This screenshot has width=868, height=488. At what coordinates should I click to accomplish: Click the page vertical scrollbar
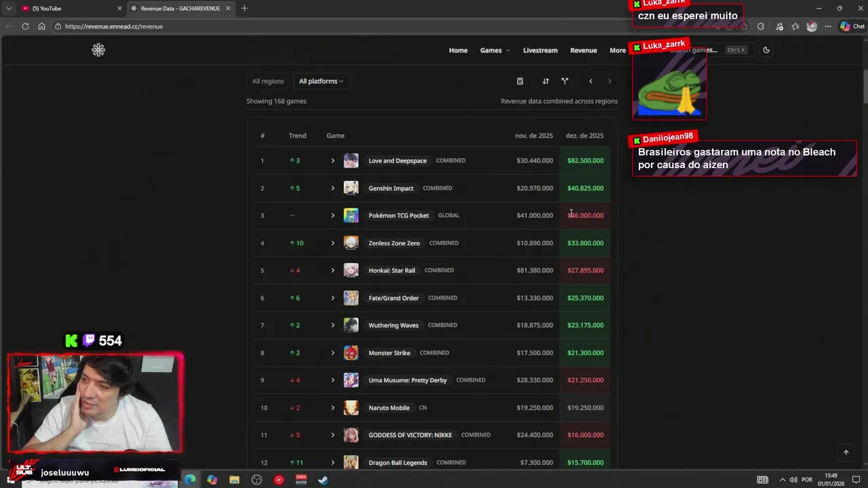(865, 85)
